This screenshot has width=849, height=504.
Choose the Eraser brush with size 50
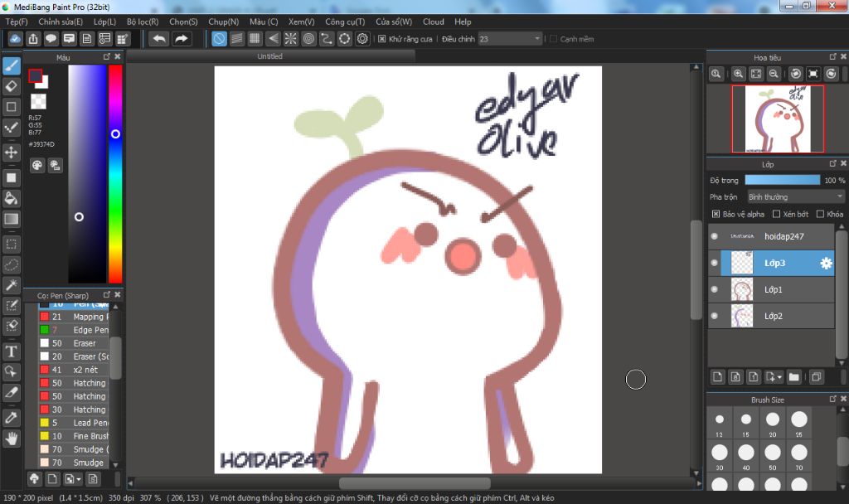pos(74,343)
